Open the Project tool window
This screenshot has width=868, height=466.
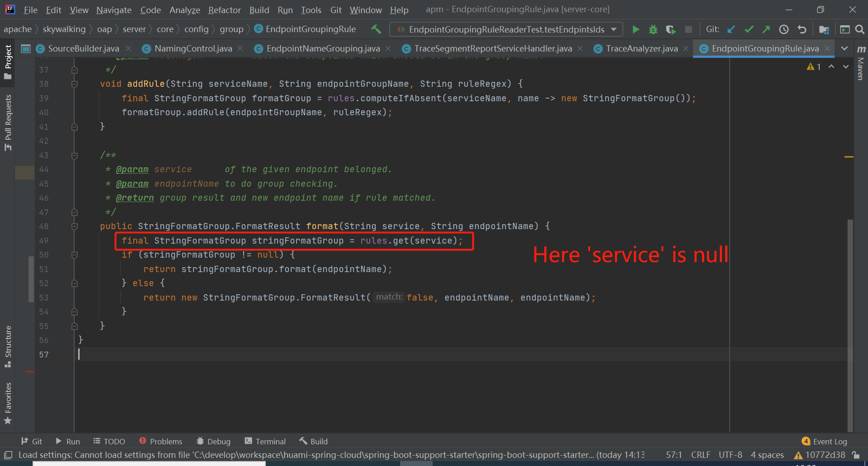[x=8, y=62]
